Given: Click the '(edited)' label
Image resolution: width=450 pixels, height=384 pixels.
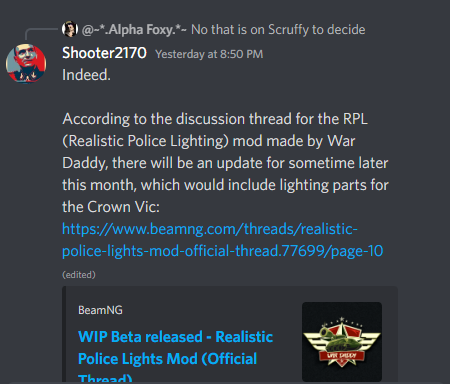Looking at the screenshot, I should coord(79,275).
